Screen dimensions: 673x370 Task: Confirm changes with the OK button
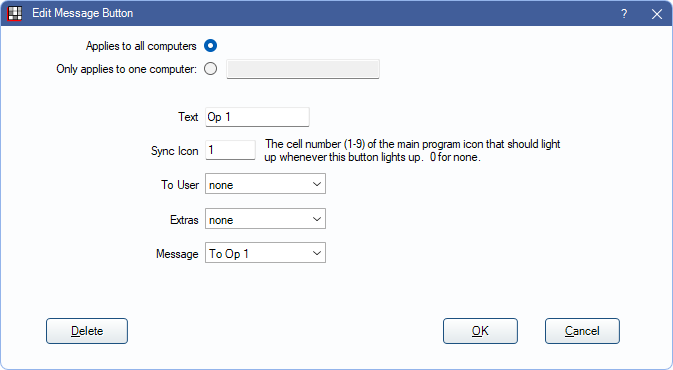tap(480, 331)
